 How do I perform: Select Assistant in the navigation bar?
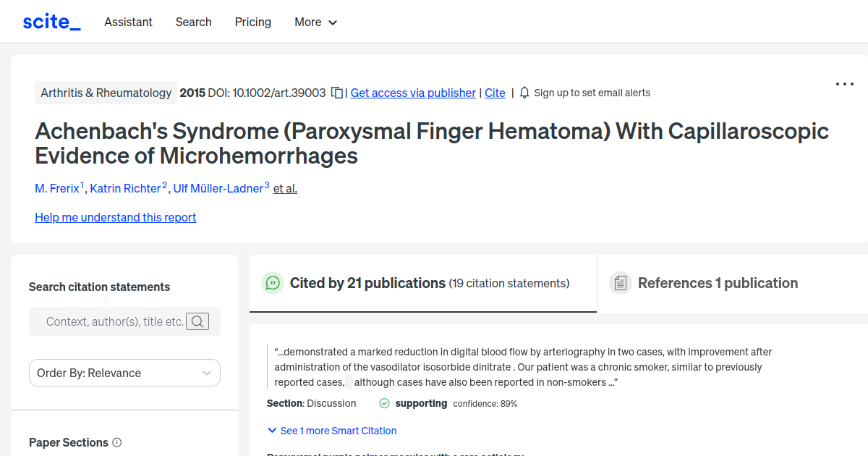tap(128, 22)
